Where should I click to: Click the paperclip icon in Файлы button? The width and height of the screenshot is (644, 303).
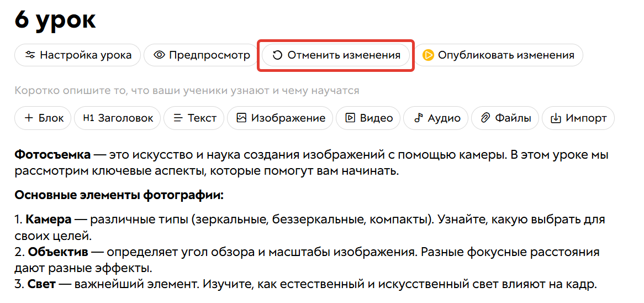point(485,118)
